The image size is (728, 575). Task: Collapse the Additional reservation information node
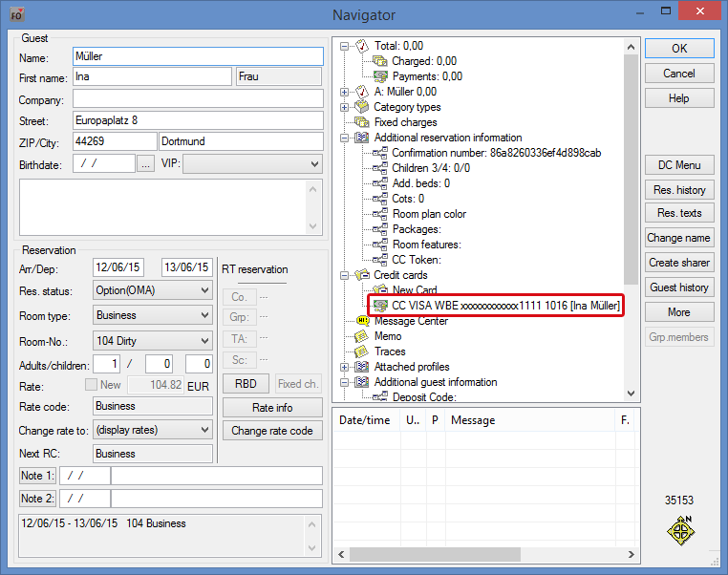click(345, 138)
